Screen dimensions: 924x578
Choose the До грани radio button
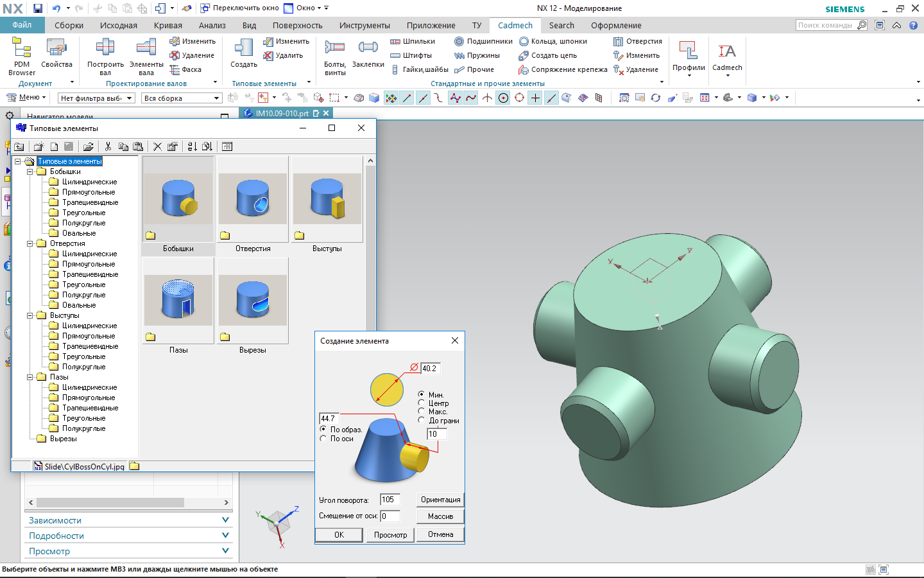(422, 420)
